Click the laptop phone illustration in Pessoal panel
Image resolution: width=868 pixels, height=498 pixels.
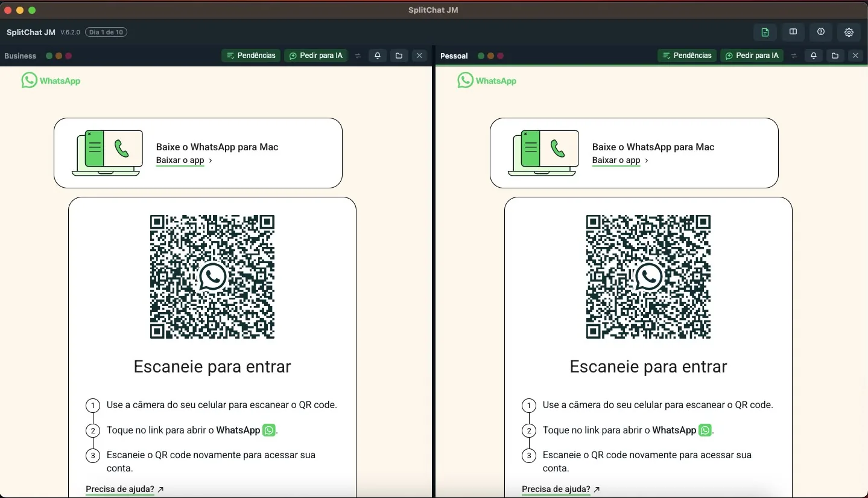tap(543, 153)
